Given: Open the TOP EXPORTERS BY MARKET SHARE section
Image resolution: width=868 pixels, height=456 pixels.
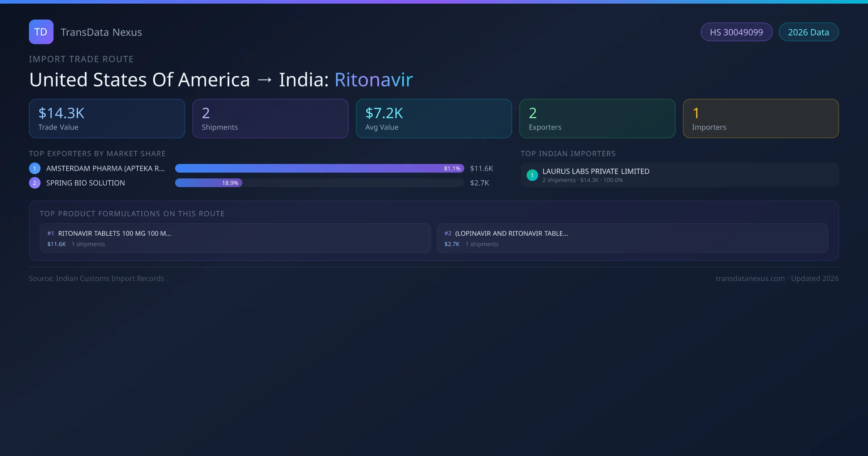Looking at the screenshot, I should click(x=97, y=153).
